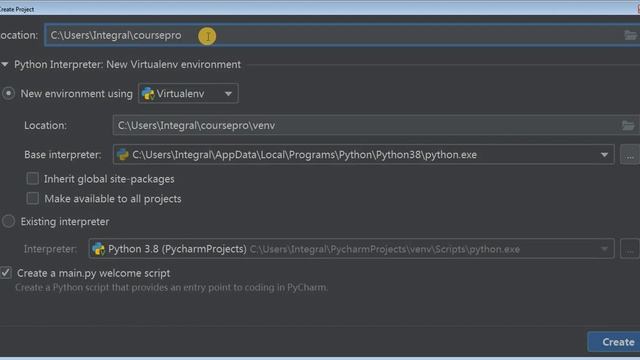Click the Create button
This screenshot has height=360, width=640.
tap(614, 342)
